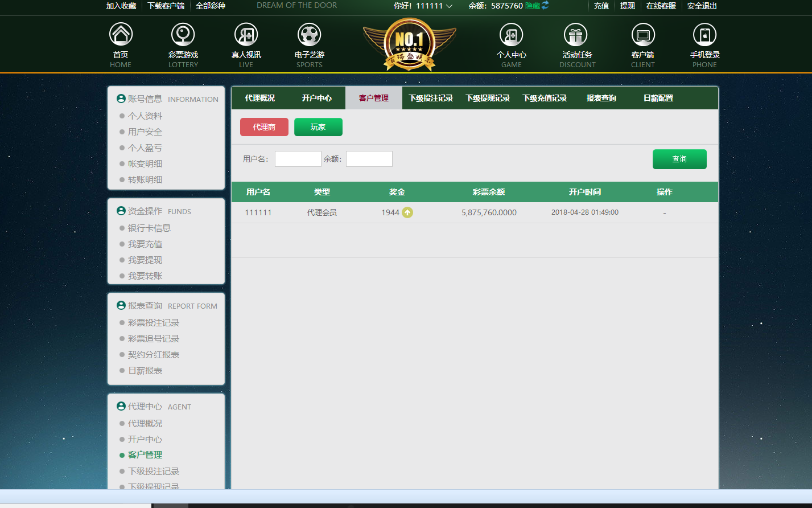The image size is (812, 508).
Task: Open the live casino (真人视讯) icon
Action: point(246,35)
